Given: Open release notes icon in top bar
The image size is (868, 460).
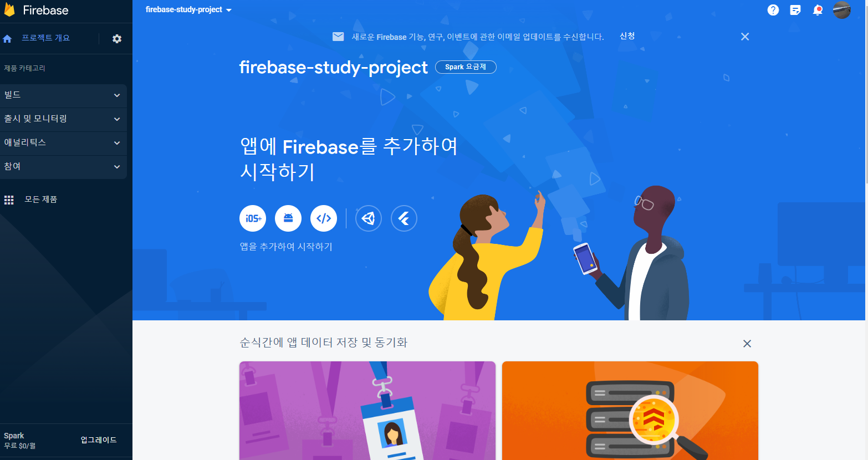Looking at the screenshot, I should tap(795, 10).
